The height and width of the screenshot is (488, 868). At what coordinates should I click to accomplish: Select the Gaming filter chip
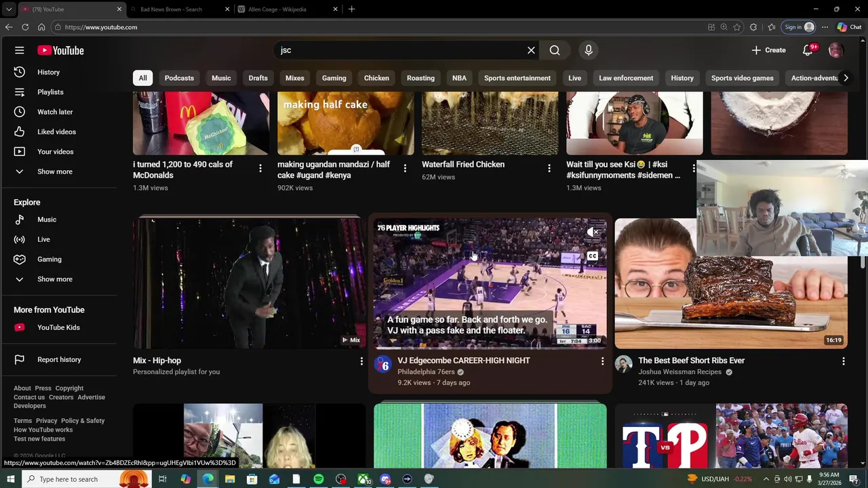334,78
